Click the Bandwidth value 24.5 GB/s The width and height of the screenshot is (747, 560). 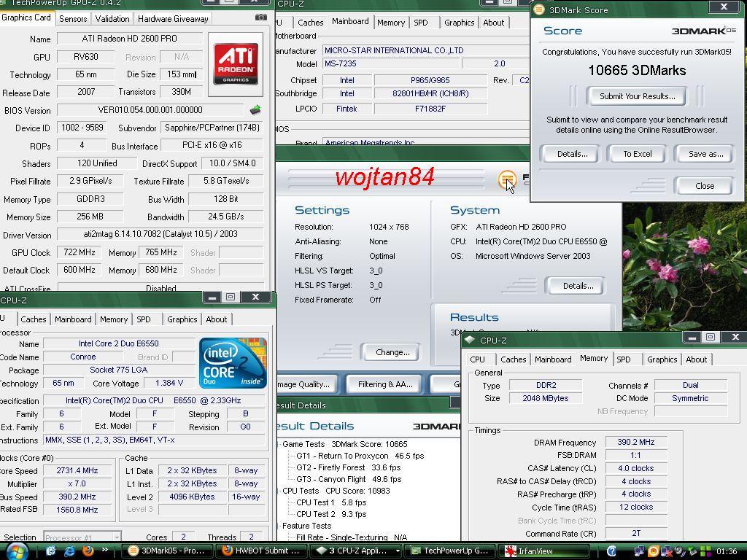226,217
